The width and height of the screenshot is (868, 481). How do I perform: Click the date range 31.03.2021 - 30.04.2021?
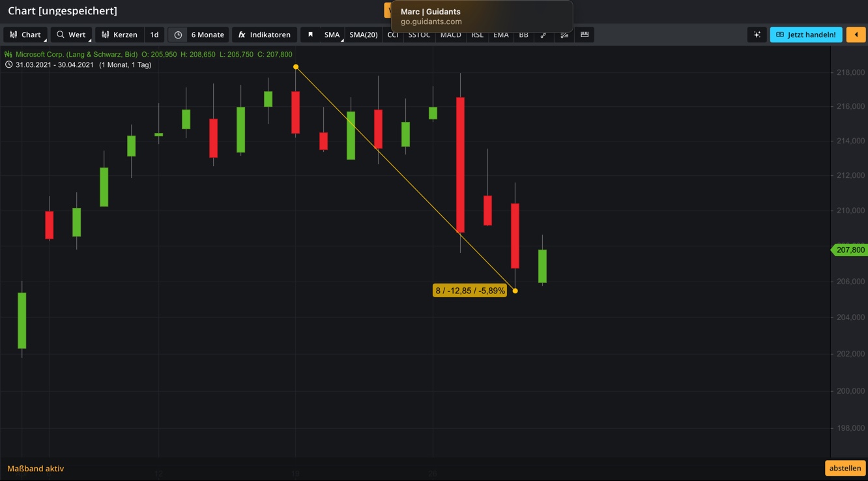[55, 65]
